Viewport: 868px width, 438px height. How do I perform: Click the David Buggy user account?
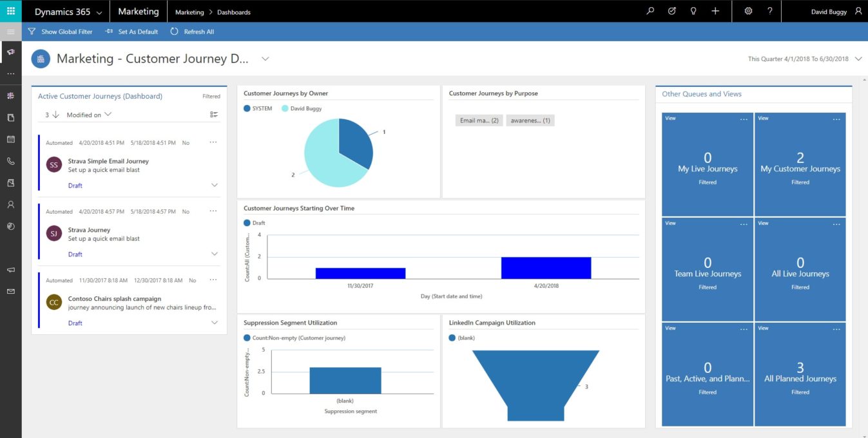click(836, 12)
